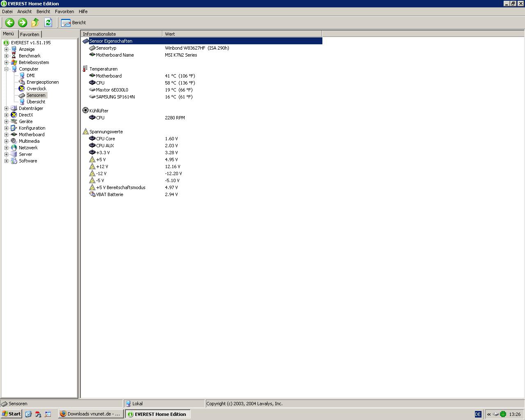Click the Kühllüfter fan icon
Image resolution: width=525 pixels, height=420 pixels.
85,111
